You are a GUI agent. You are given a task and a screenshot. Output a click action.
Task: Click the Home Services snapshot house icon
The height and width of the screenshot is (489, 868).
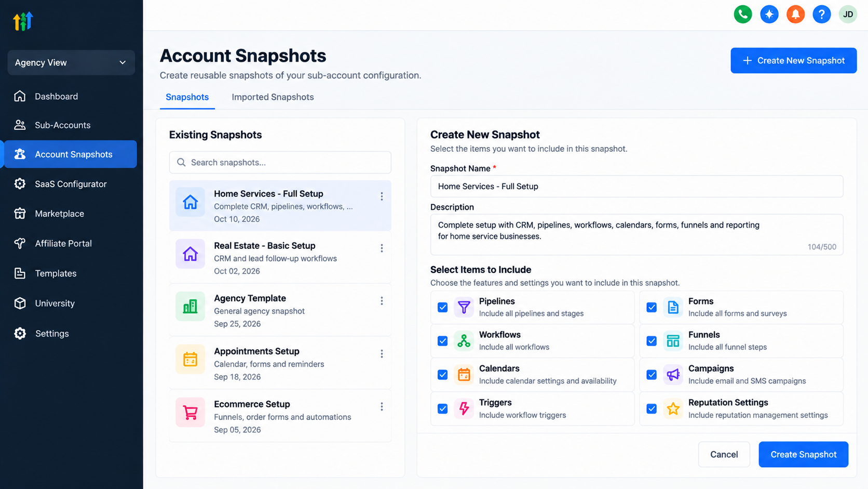tap(190, 202)
